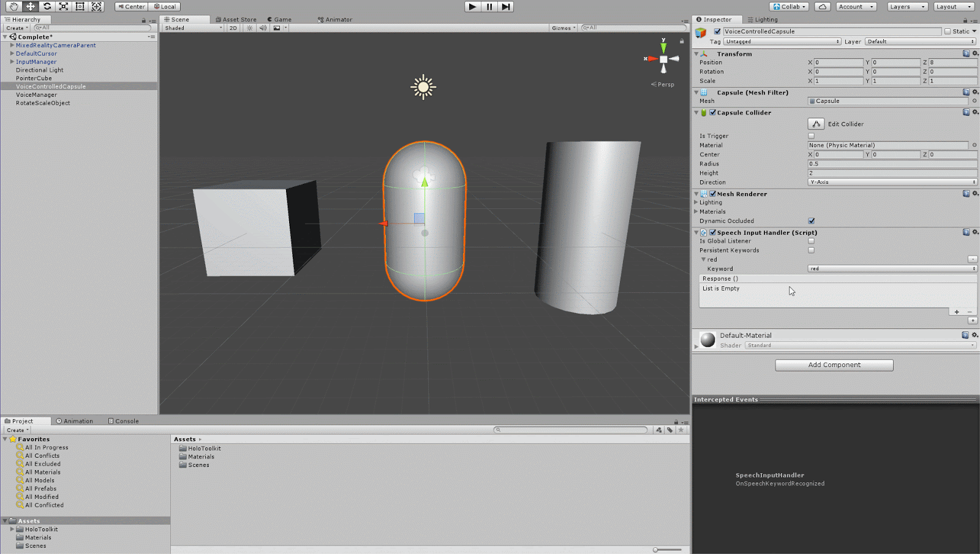Click the Pause button
This screenshot has height=554, width=980.
pyautogui.click(x=489, y=7)
